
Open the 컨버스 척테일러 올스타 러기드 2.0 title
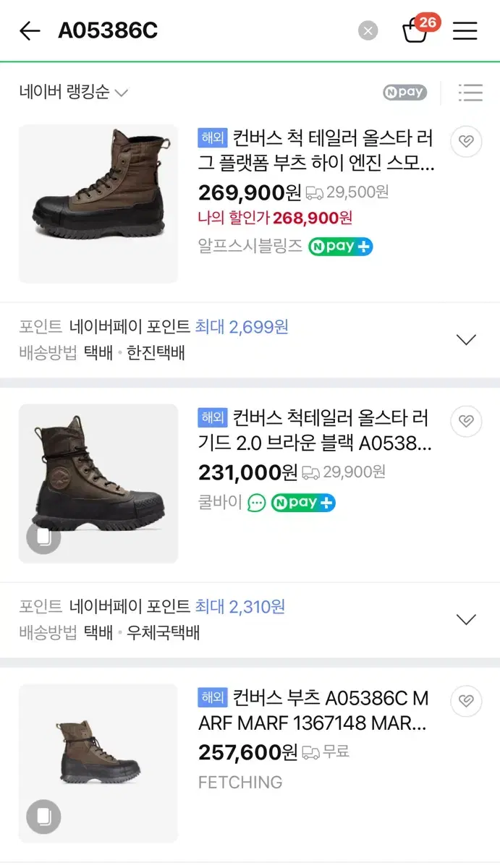click(315, 431)
